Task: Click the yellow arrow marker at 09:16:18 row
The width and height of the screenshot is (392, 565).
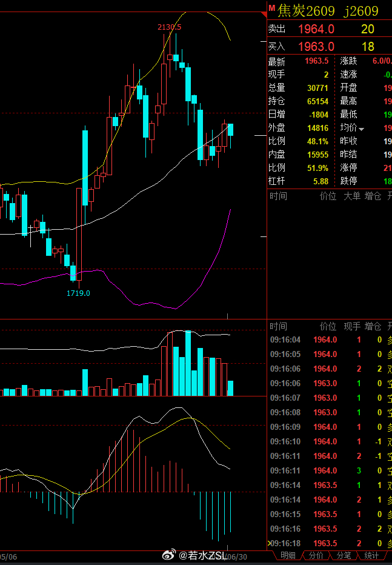Action: point(269,543)
